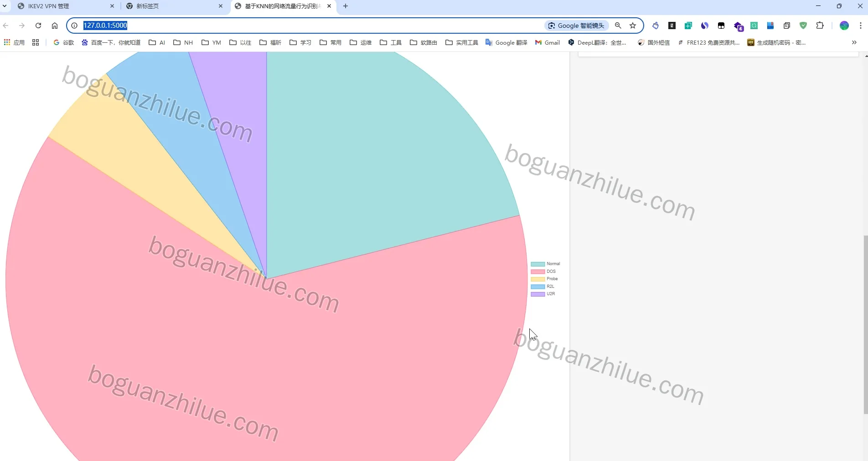Viewport: 868px width, 461px height.
Task: Open the copy-pages extension icon
Action: pos(787,26)
